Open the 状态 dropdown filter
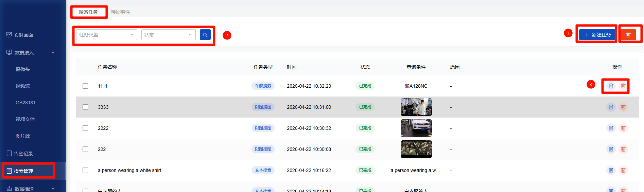The height and width of the screenshot is (192, 644). pyautogui.click(x=169, y=35)
